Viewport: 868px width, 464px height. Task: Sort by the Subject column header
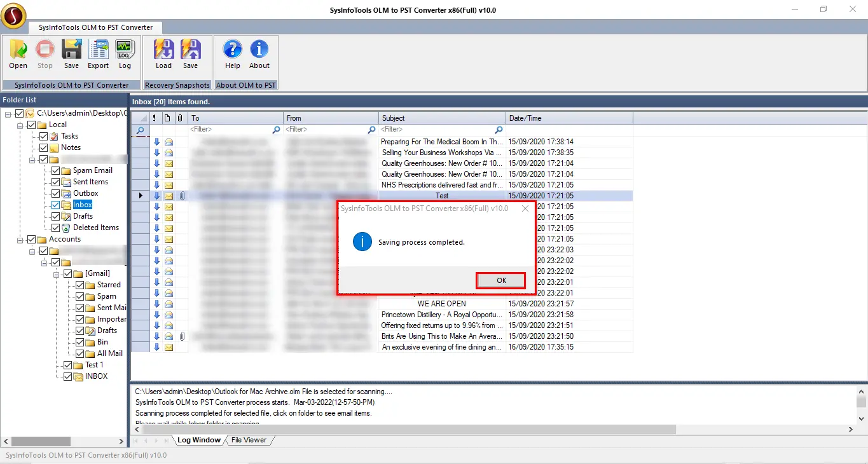click(443, 118)
